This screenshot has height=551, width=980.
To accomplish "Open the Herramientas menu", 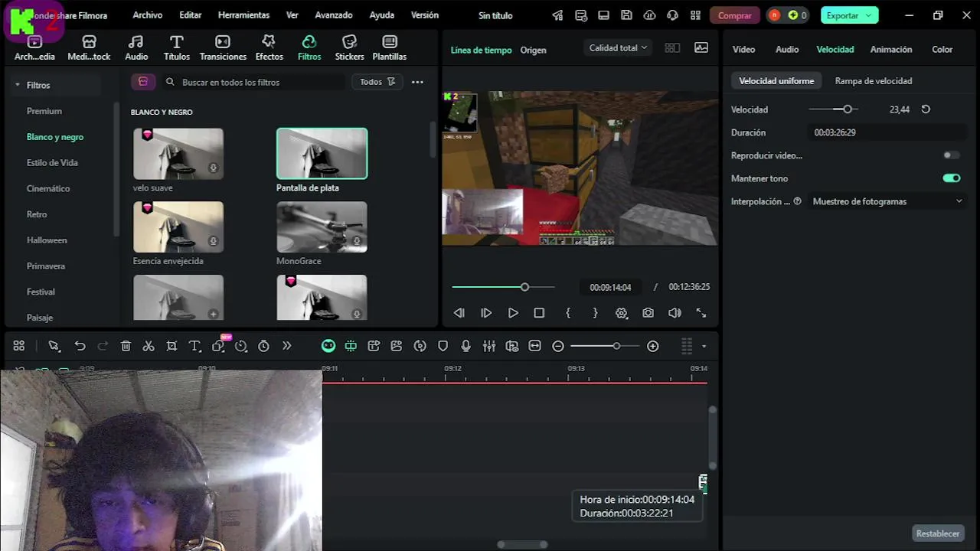I will (x=243, y=15).
